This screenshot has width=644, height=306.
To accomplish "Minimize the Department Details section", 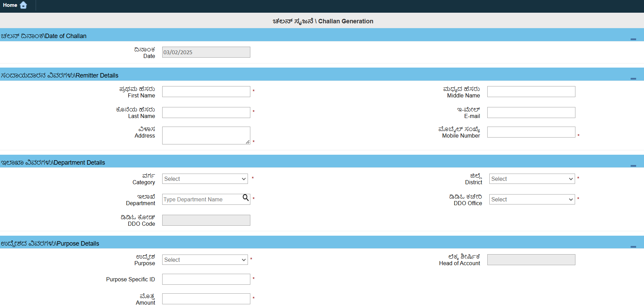I will (633, 166).
